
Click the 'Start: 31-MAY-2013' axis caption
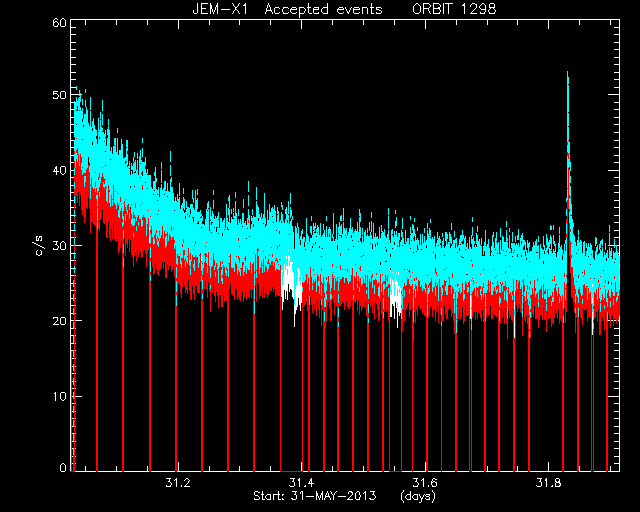(x=315, y=496)
